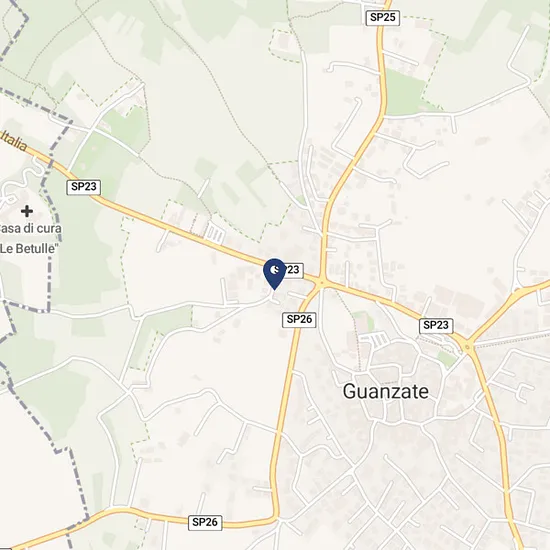Click the SP23 and SP25 crossroads junction
This screenshot has height=550, width=550.
pyautogui.click(x=322, y=282)
